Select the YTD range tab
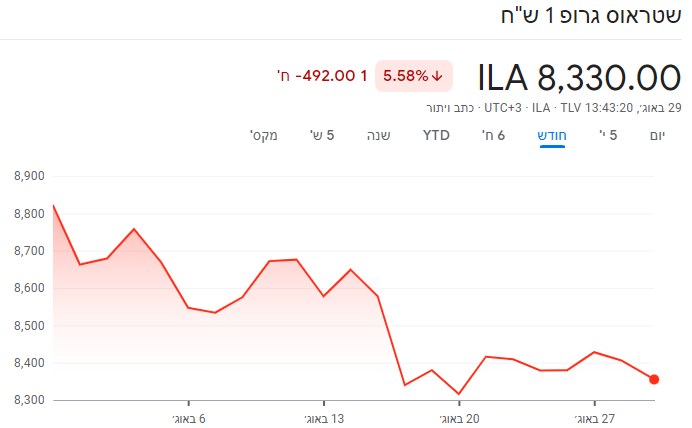The width and height of the screenshot is (692, 428). click(x=436, y=134)
